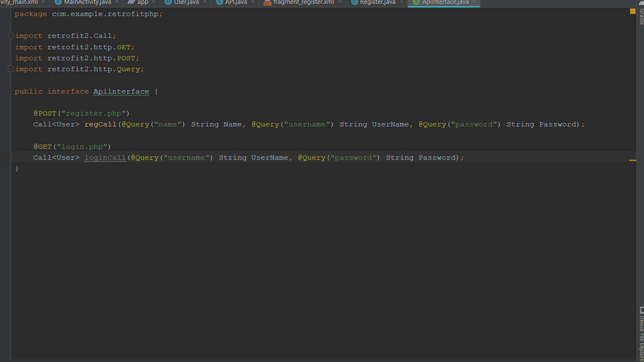Viewport: 644px width, 362px height.
Task: Click the warning icon on the ApiInterface.java tab
Action: tap(416, 2)
